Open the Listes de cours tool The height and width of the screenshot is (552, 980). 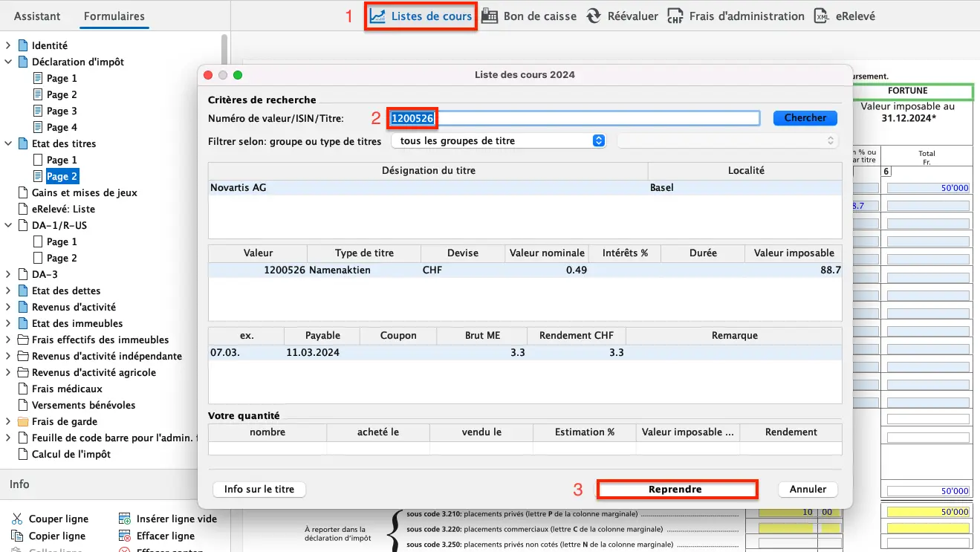point(421,15)
